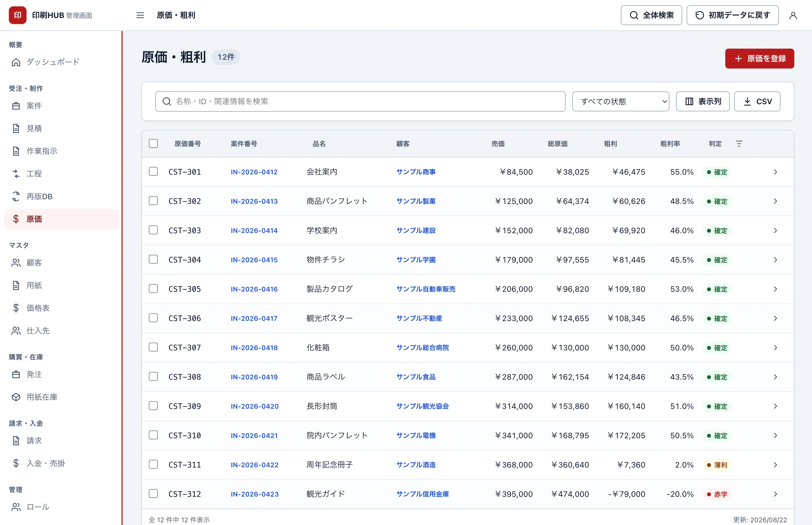812x525 pixels.
Task: Click the 入金・売掛 dollar icon
Action: pyautogui.click(x=16, y=463)
